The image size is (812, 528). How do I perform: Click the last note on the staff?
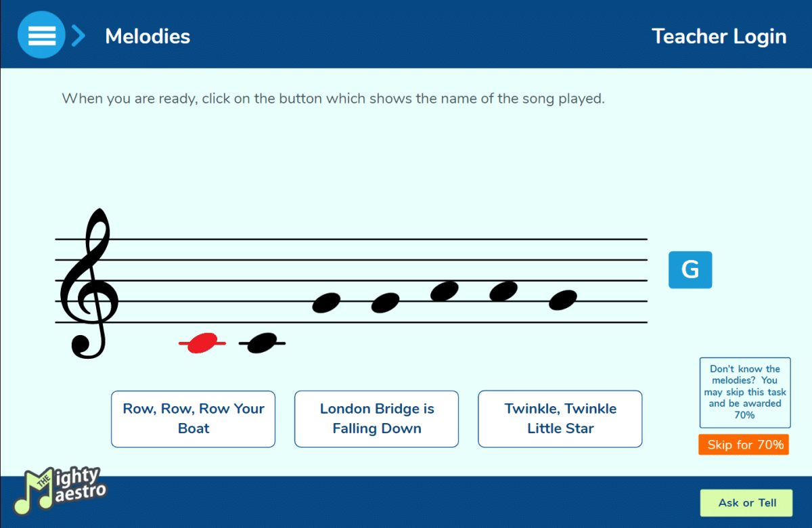click(x=563, y=300)
